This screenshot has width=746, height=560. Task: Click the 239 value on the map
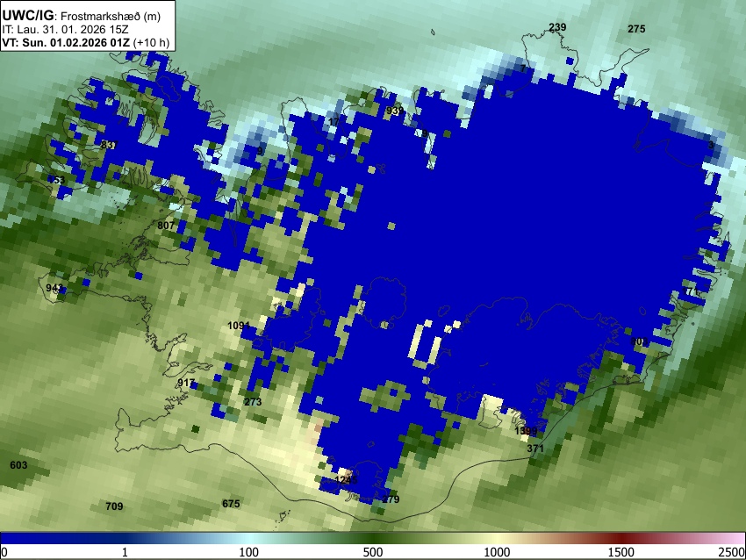pos(557,27)
